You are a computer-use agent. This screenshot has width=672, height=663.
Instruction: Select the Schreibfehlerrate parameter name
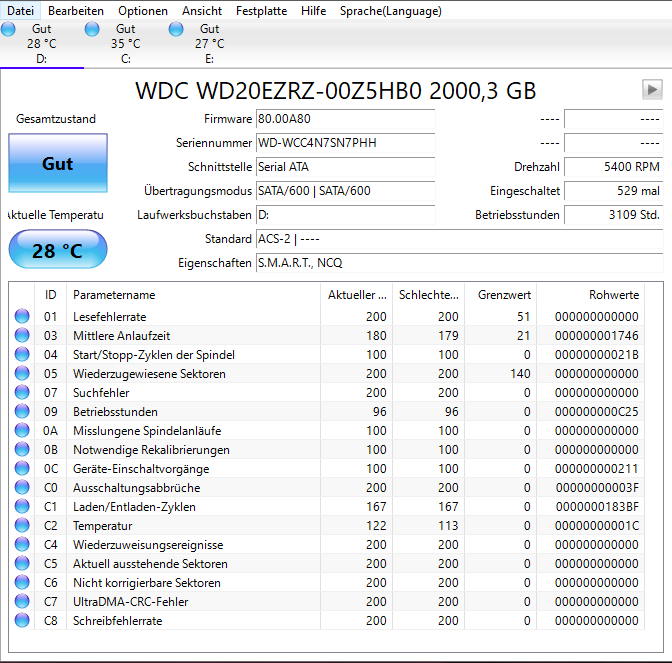tap(117, 621)
